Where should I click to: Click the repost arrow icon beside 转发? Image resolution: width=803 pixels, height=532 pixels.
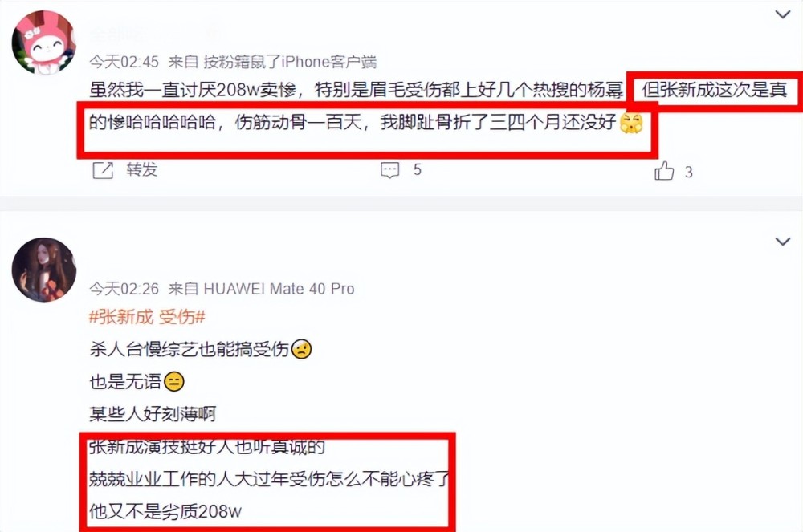coord(103,170)
